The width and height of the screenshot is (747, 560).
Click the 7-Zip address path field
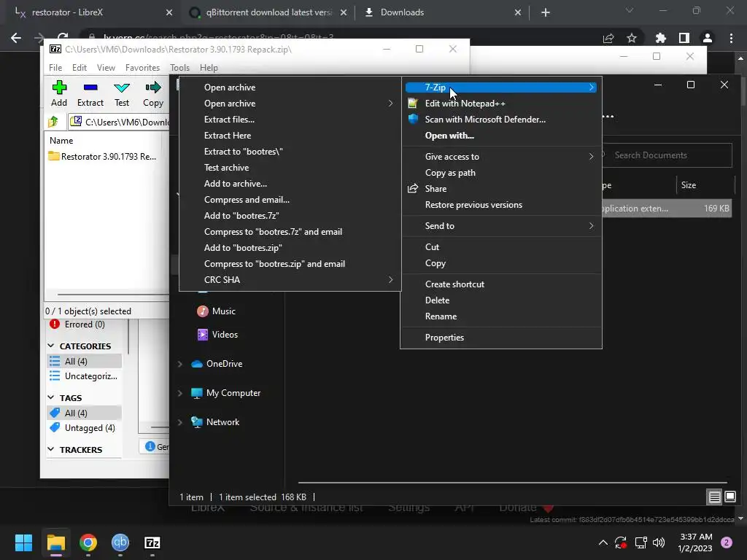pos(119,122)
